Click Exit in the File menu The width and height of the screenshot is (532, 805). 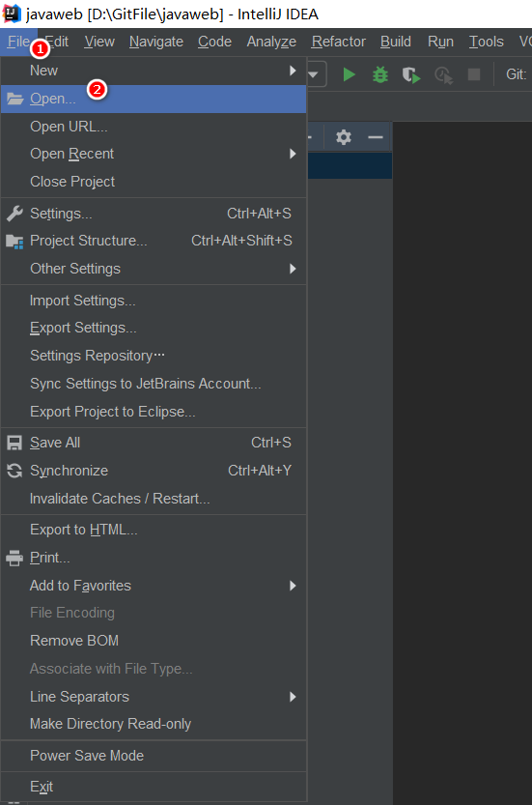click(154, 787)
